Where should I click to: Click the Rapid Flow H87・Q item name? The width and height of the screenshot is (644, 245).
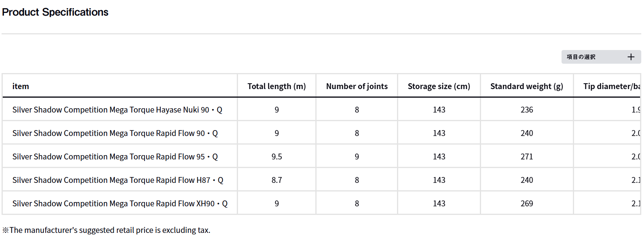click(x=118, y=180)
